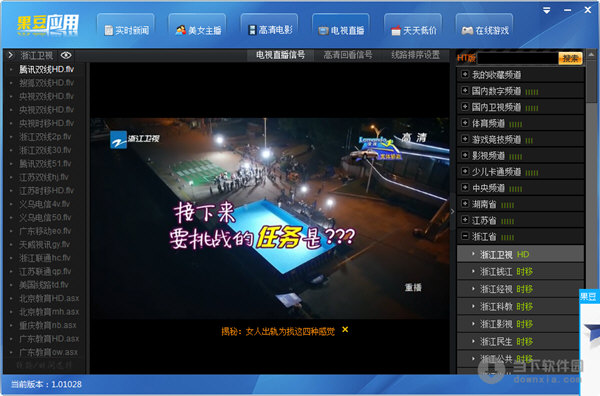
Task: Toggle the eye icon beside 浙江卫视
Action: click(x=66, y=55)
